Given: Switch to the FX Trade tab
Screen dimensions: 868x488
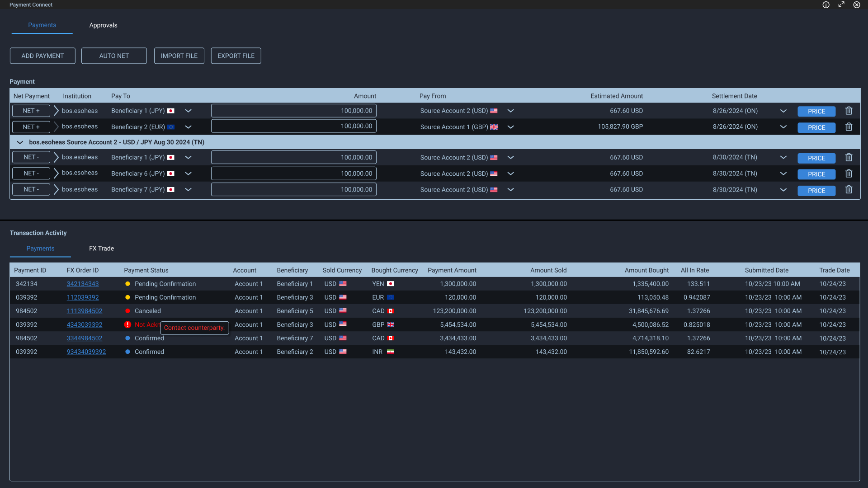Looking at the screenshot, I should point(101,248).
